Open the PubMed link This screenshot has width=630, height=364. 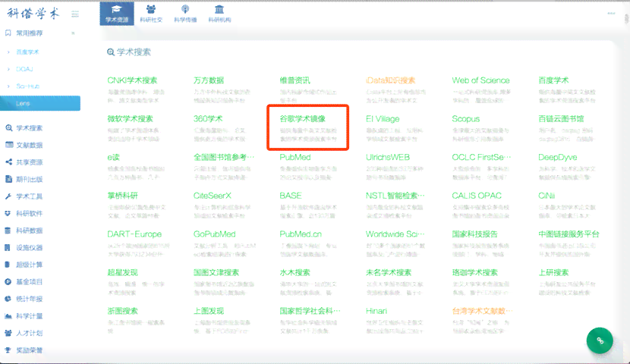point(295,157)
